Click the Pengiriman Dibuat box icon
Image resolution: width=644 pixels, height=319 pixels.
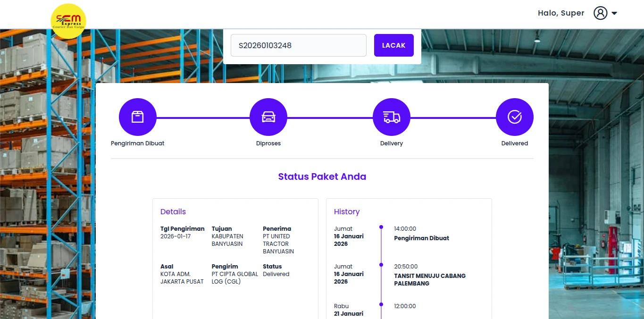(138, 117)
